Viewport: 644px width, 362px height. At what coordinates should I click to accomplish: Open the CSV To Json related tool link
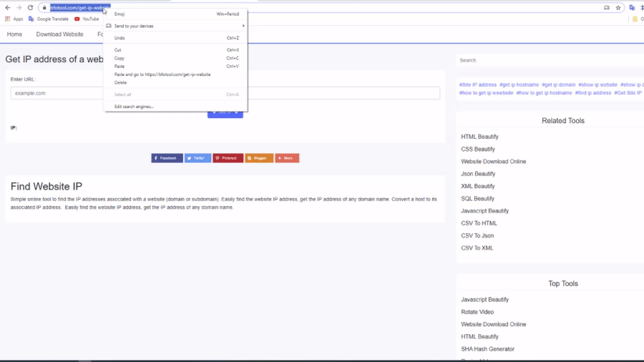pyautogui.click(x=477, y=235)
